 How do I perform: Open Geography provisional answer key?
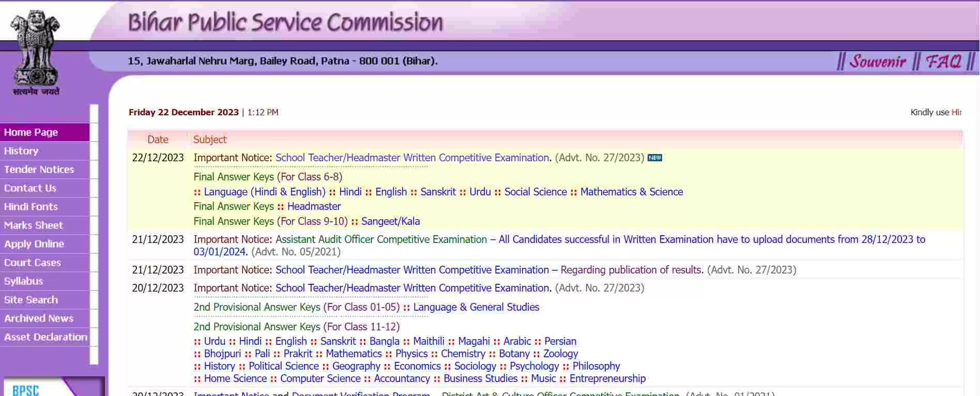tap(356, 366)
